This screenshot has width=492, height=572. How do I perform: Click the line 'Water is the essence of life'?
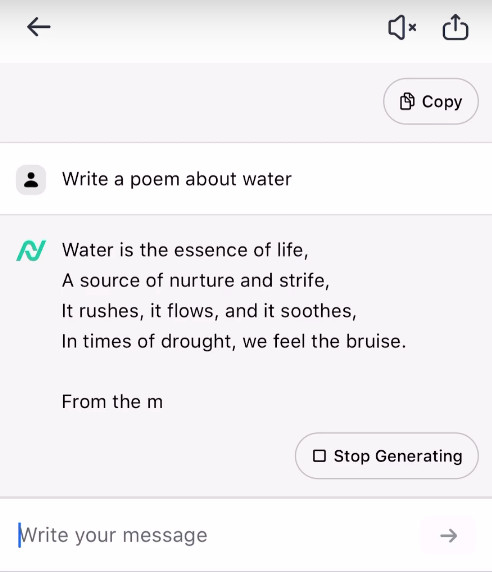(185, 250)
